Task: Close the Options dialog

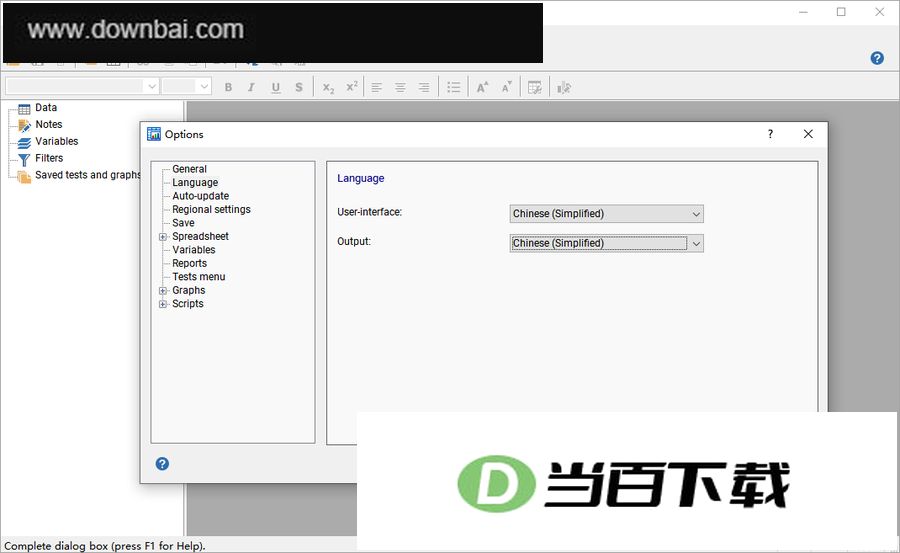Action: [x=808, y=134]
